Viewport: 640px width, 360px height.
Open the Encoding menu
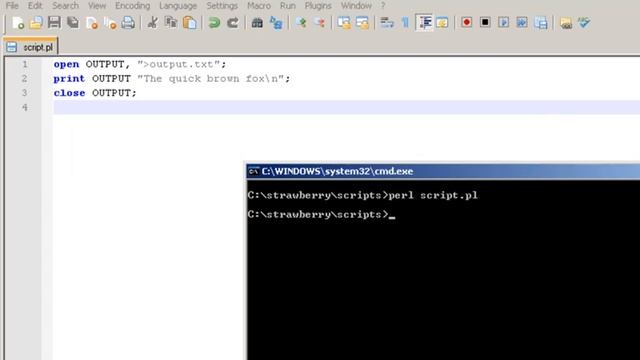133,6
